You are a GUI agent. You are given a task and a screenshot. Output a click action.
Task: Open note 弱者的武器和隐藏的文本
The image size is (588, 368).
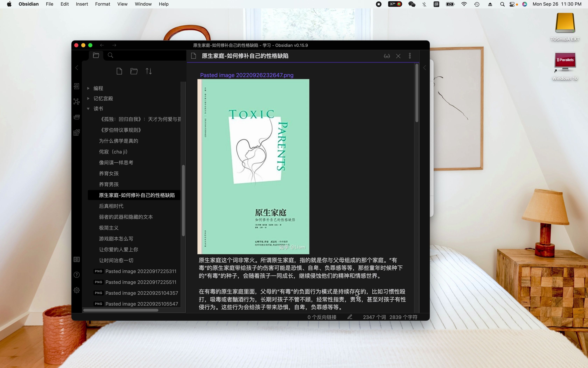tap(126, 217)
